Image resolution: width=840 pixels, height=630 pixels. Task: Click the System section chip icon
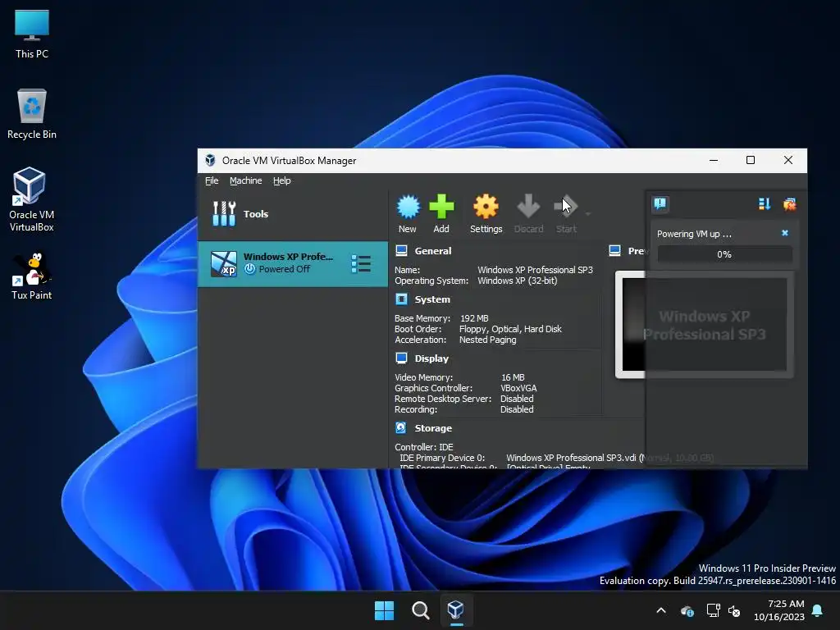tap(401, 299)
